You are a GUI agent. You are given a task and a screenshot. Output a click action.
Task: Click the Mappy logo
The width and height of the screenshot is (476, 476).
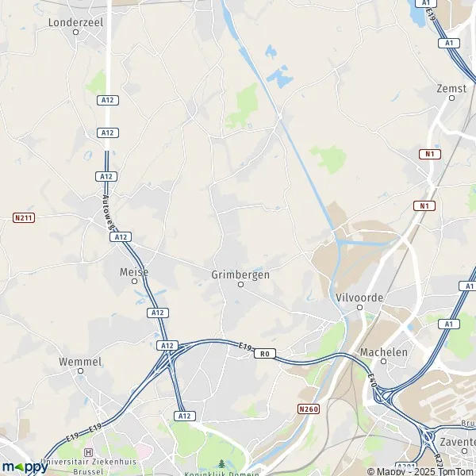pyautogui.click(x=25, y=467)
